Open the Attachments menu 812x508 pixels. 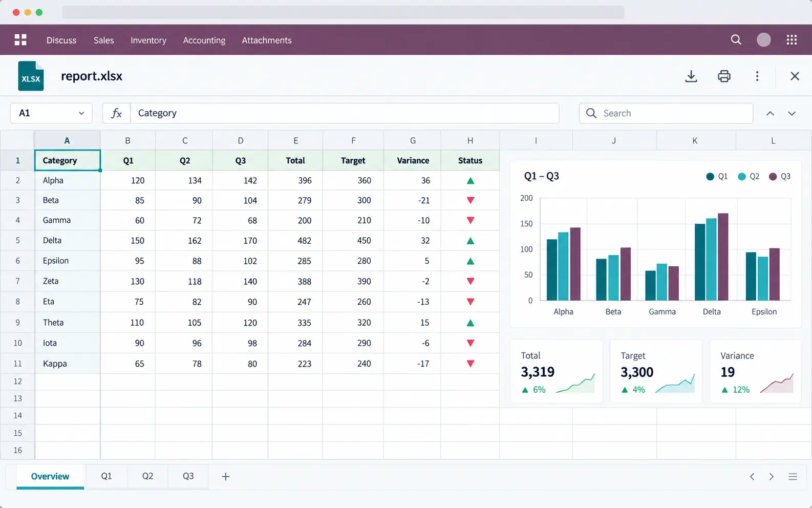267,40
